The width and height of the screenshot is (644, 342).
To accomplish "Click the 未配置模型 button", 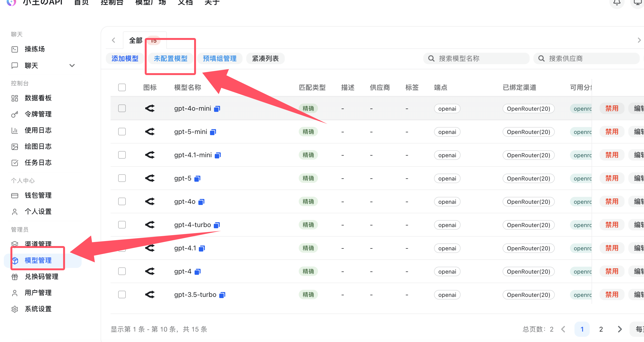I will coord(171,58).
